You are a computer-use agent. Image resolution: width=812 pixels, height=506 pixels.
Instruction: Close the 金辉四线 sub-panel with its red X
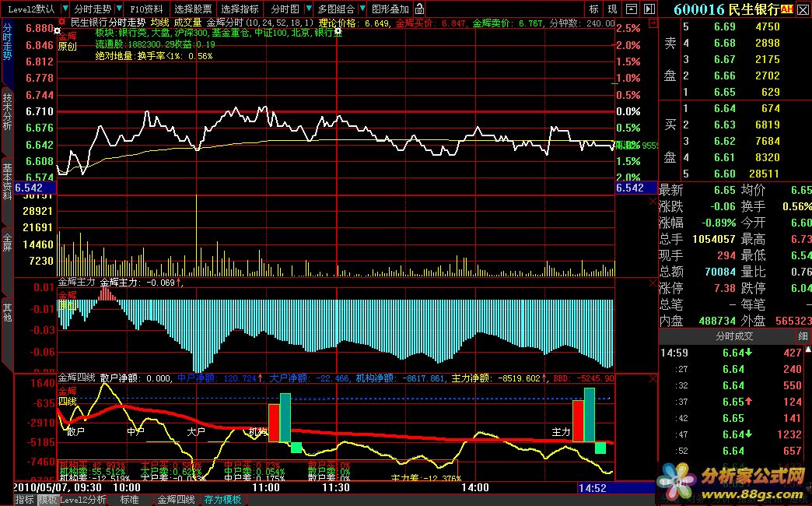[653, 379]
